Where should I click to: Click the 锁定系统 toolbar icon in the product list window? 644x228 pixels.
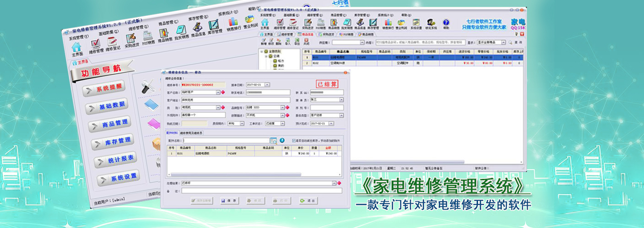[x=431, y=22]
